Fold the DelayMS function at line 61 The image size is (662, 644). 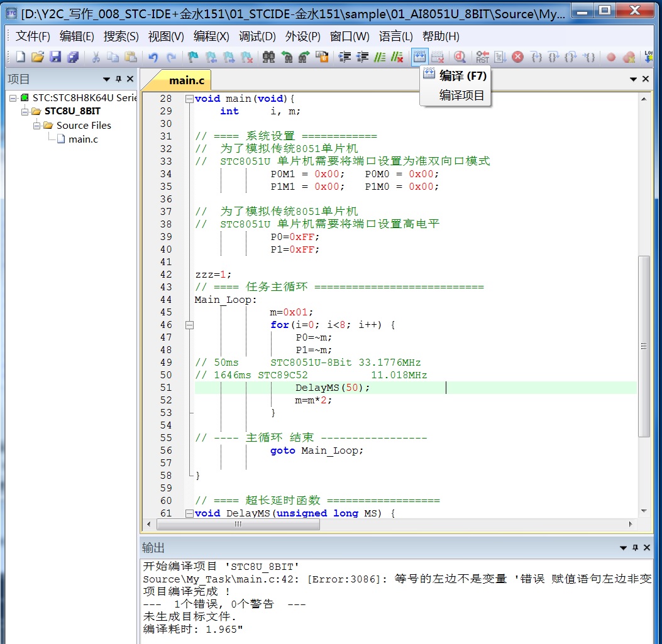(190, 513)
